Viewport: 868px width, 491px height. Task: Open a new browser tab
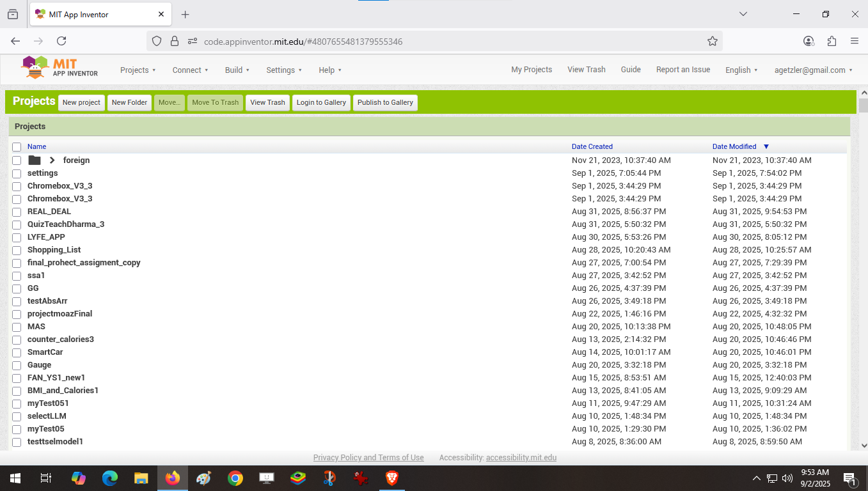pyautogui.click(x=185, y=14)
